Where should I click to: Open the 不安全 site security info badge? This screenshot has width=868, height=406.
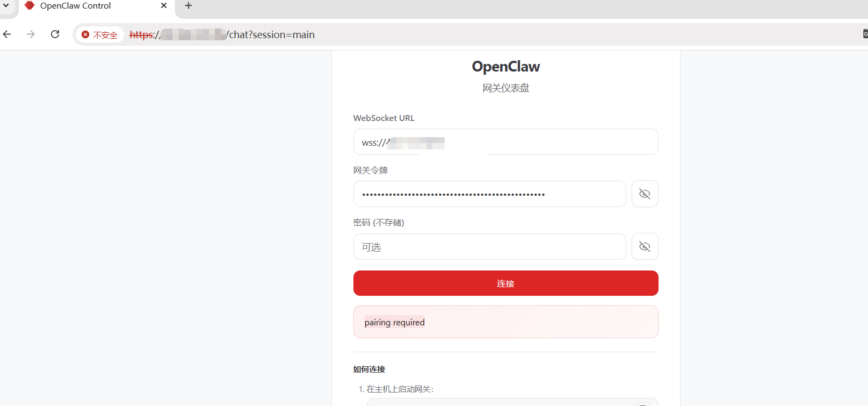100,34
